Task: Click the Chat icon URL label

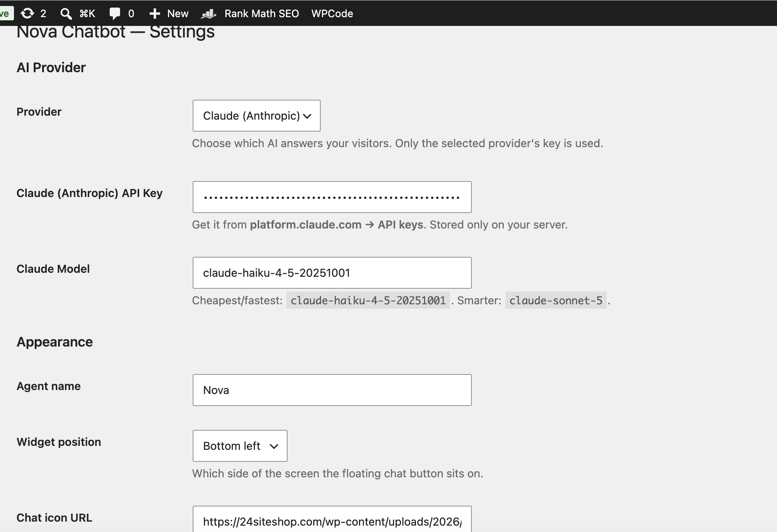Action: point(54,518)
